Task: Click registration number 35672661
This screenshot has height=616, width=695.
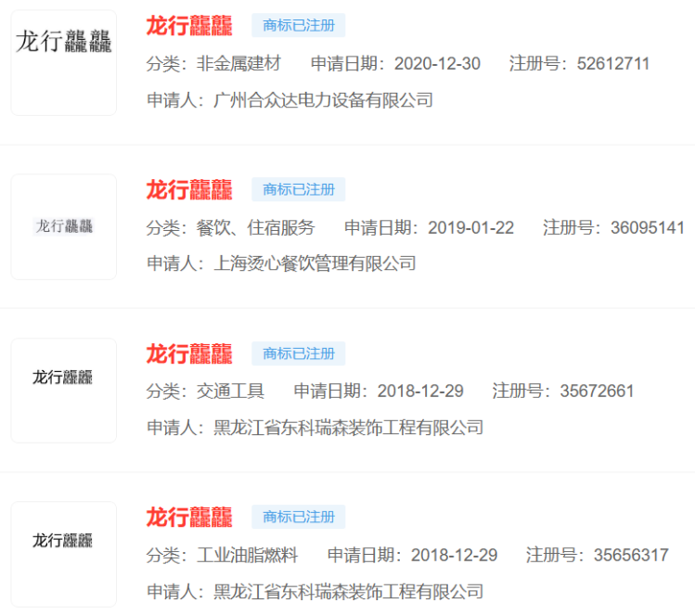Action: click(x=597, y=391)
